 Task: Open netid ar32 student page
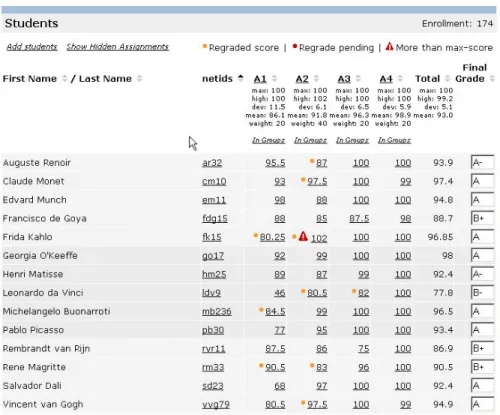click(212, 163)
